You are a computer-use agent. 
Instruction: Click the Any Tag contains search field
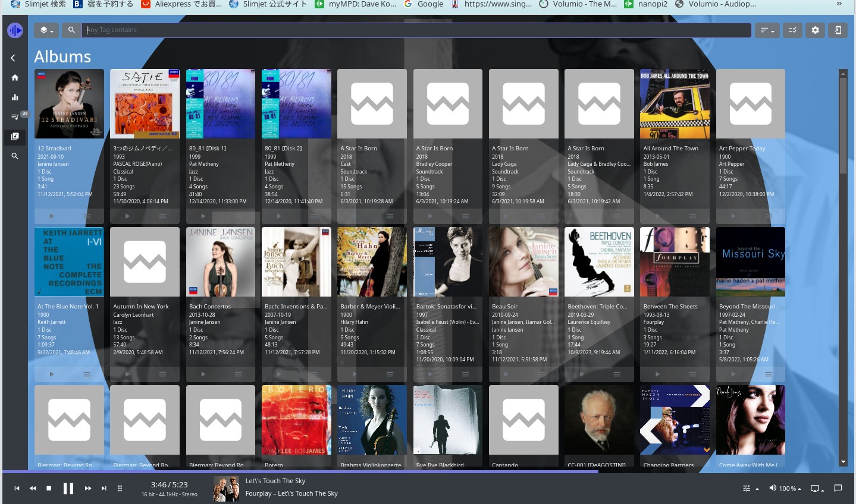click(416, 30)
